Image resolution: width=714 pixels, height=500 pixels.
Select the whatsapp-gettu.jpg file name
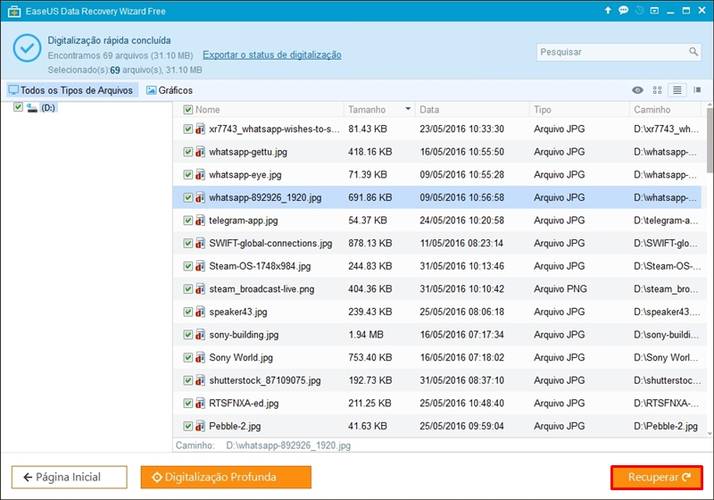248,152
